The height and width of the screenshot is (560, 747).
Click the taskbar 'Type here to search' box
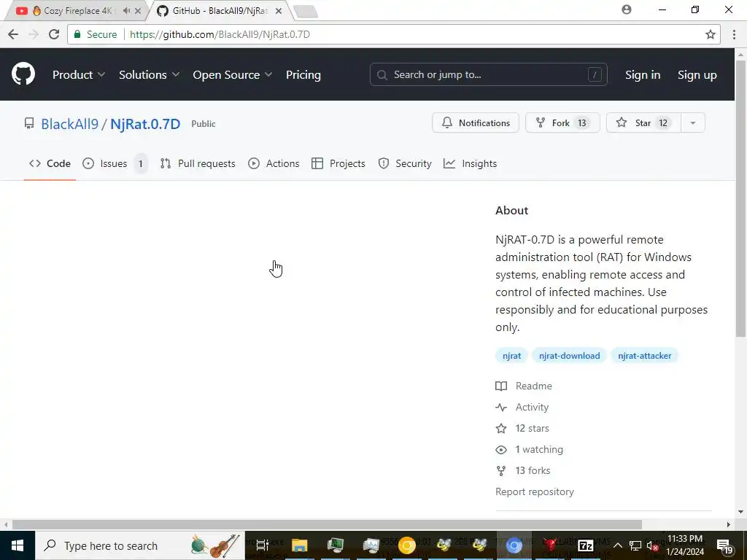[139, 545]
